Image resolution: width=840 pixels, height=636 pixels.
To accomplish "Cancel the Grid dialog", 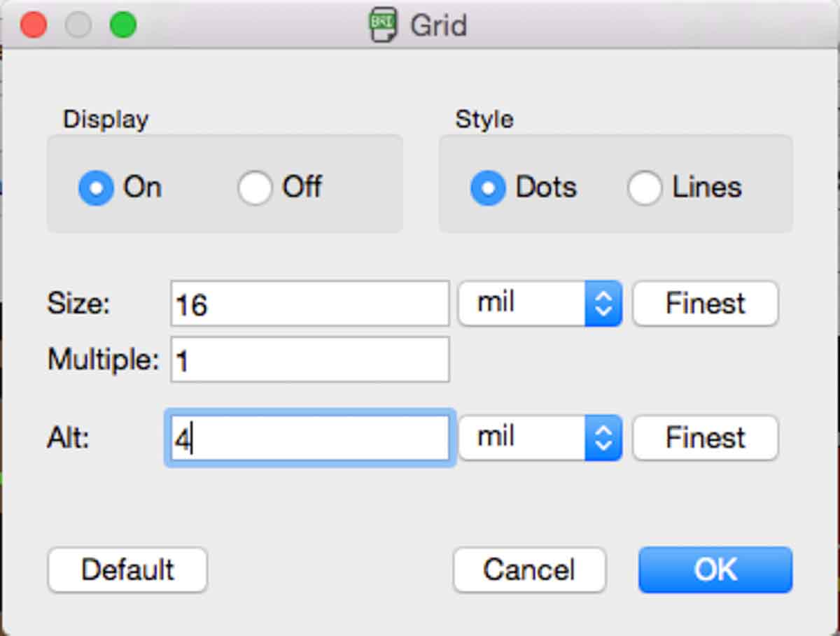I will (529, 570).
